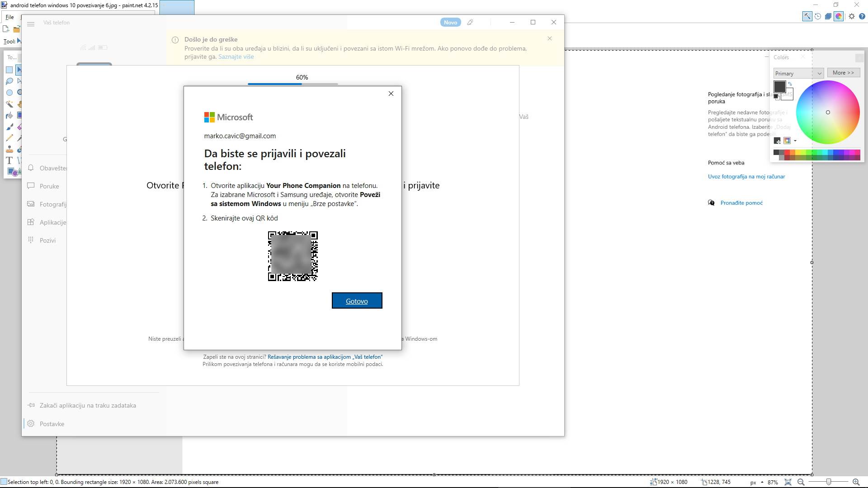Image resolution: width=868 pixels, height=488 pixels.
Task: Open the palette dropdown in Colors window
Action: pos(795,141)
